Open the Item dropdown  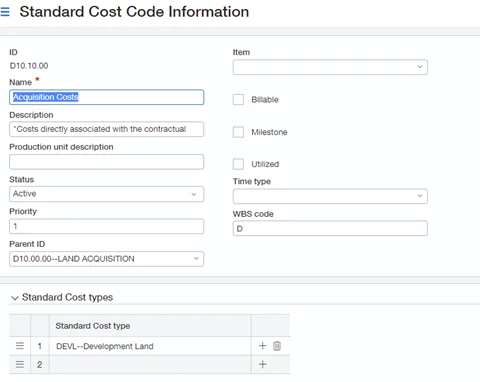coord(330,67)
